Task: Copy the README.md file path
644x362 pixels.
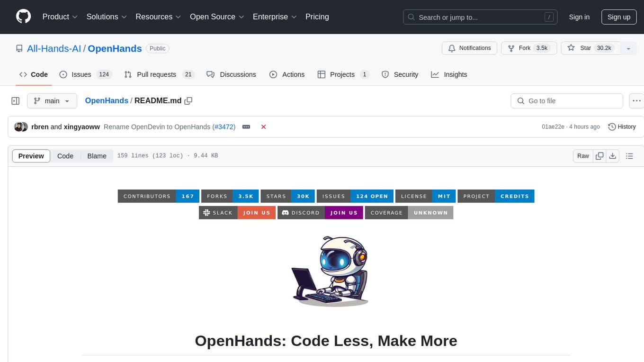Action: (188, 100)
